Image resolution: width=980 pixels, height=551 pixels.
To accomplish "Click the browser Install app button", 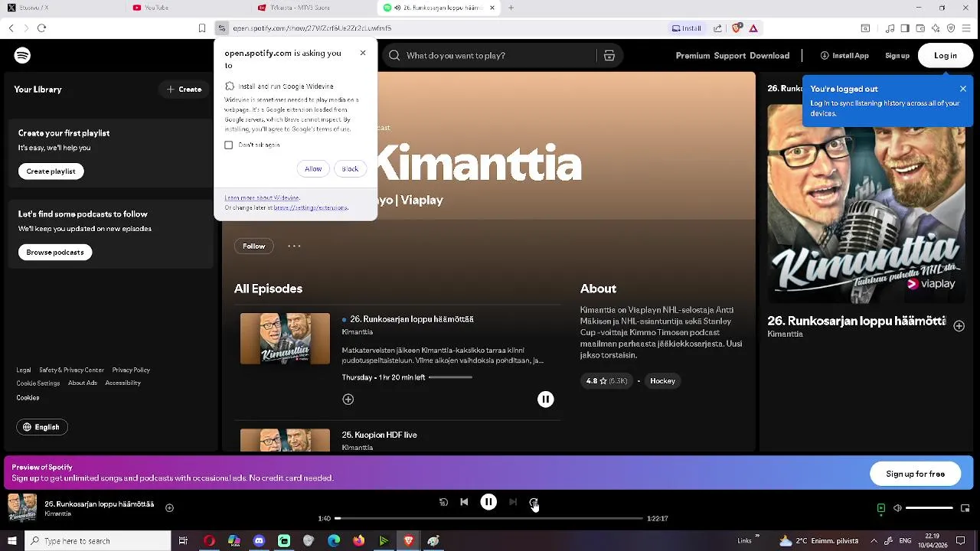I will click(x=687, y=28).
